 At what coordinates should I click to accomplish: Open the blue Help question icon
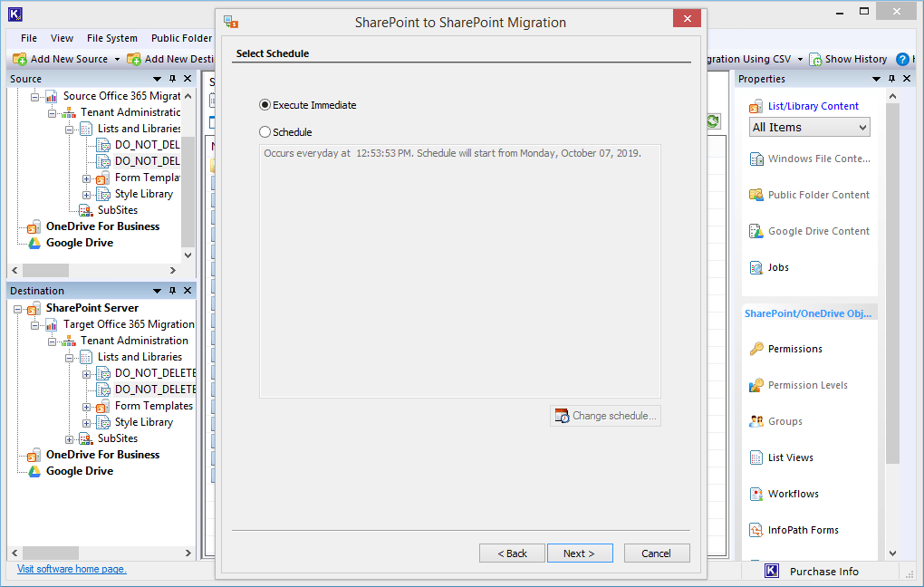902,59
